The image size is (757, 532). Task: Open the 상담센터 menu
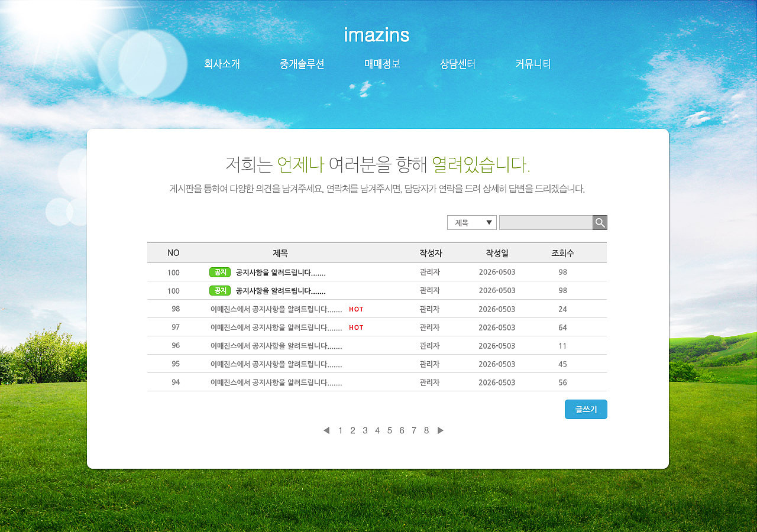click(458, 64)
